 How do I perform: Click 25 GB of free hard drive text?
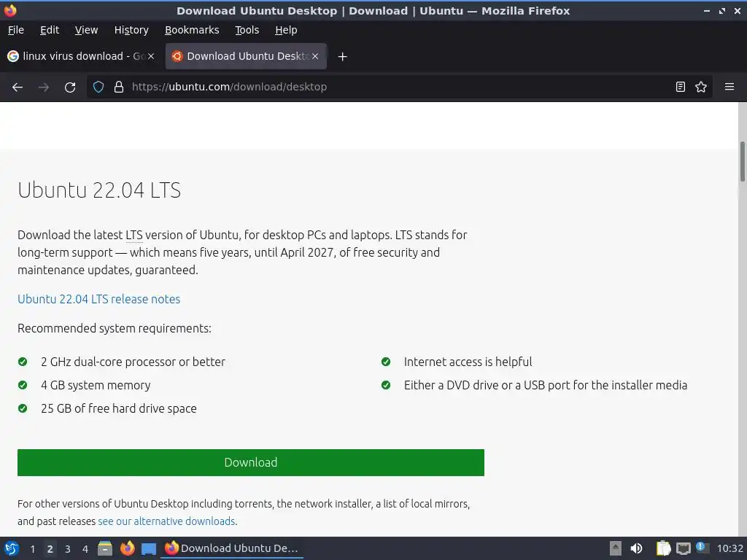tap(119, 408)
